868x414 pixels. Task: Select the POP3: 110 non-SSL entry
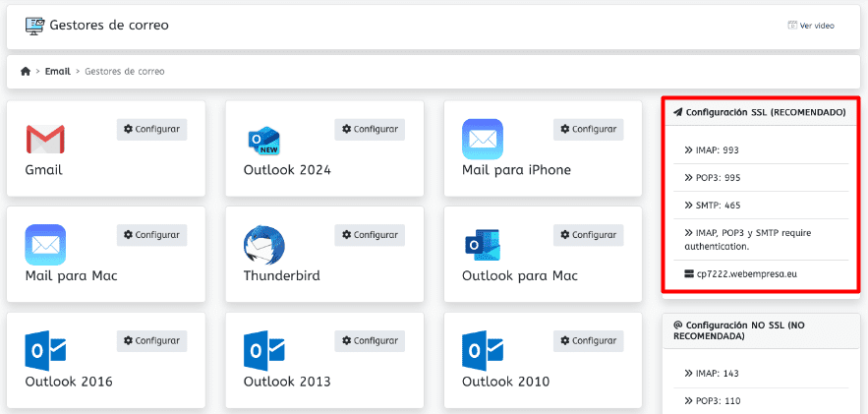pos(761,400)
